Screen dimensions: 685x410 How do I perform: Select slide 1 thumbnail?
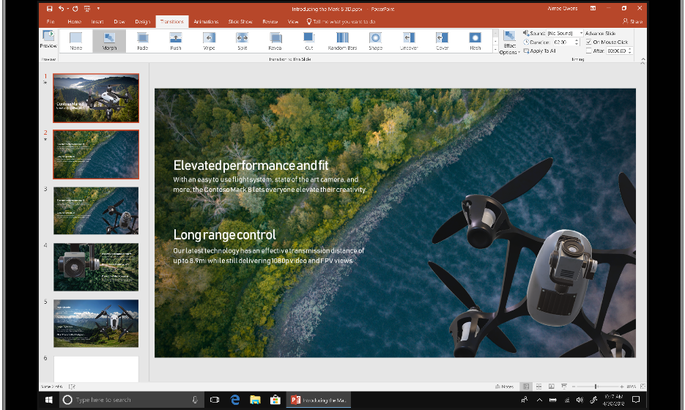click(x=96, y=98)
